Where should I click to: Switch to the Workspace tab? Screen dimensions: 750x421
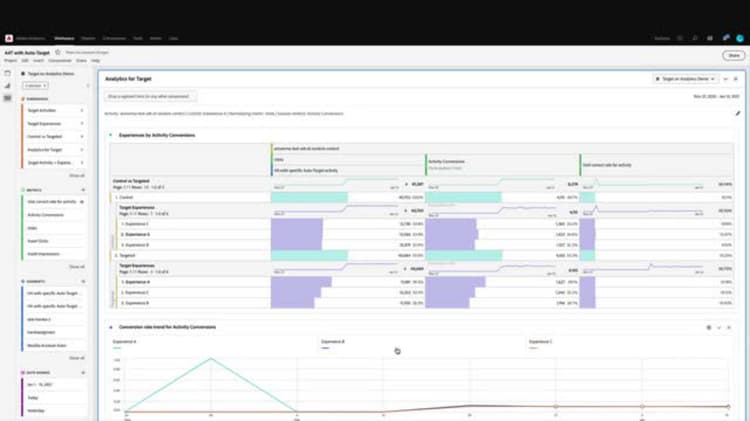pyautogui.click(x=64, y=38)
